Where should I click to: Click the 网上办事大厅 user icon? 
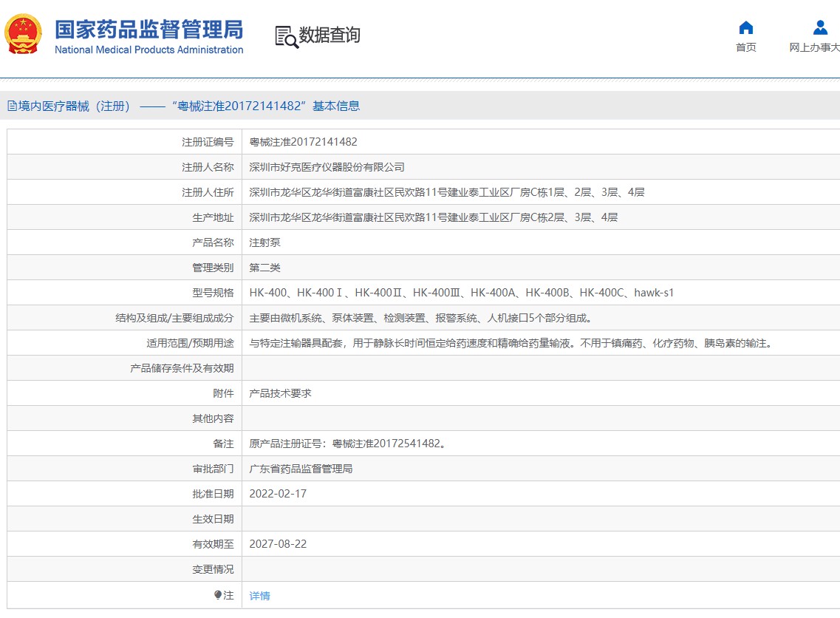[x=820, y=27]
